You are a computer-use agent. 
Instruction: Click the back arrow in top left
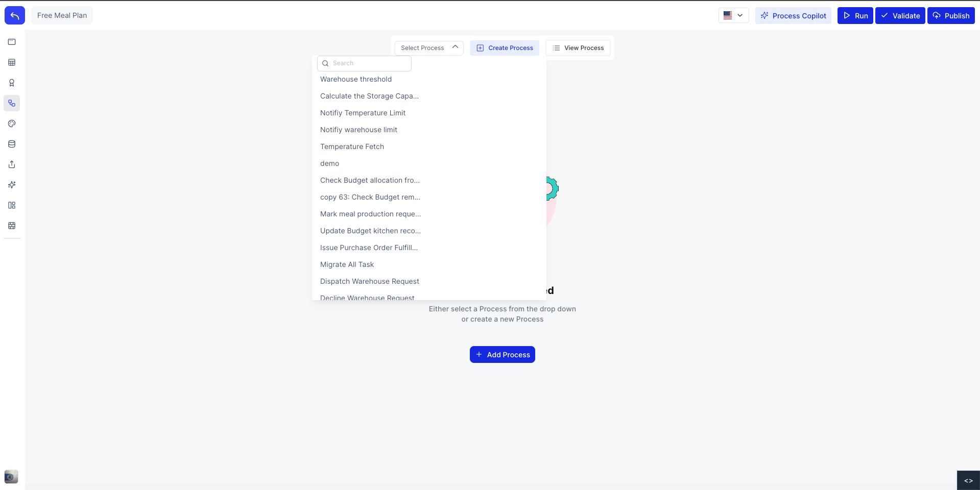pos(14,15)
